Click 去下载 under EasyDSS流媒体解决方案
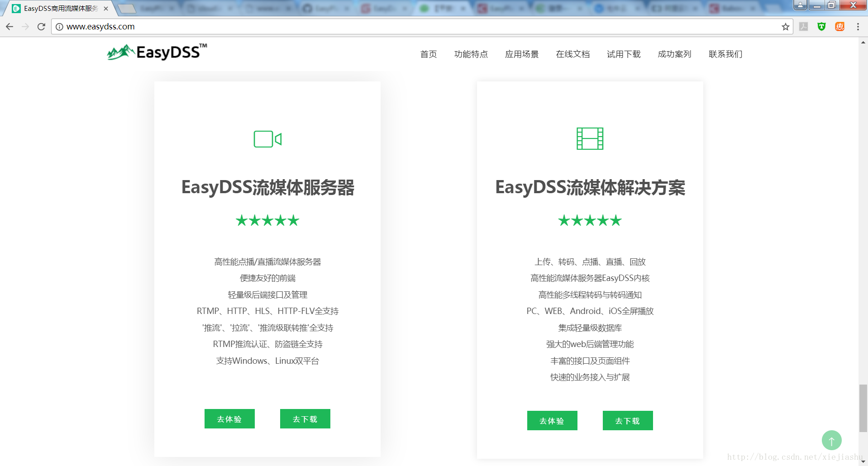The image size is (868, 466). (x=628, y=420)
